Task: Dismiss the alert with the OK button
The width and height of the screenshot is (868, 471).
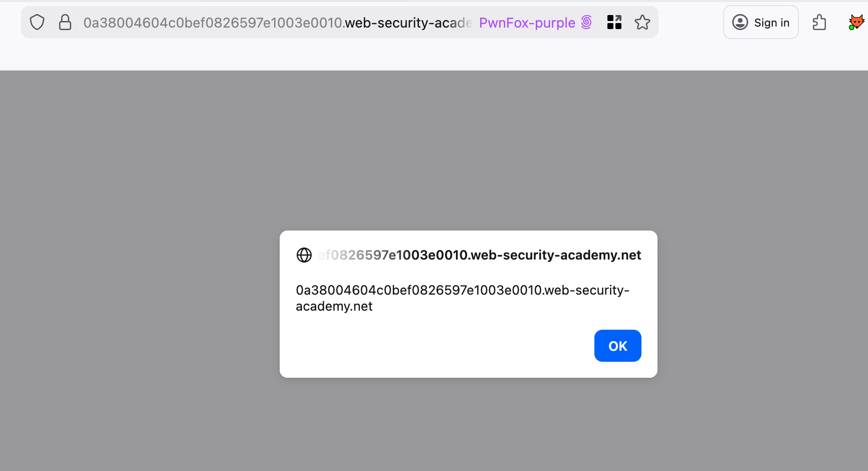Action: (x=617, y=346)
